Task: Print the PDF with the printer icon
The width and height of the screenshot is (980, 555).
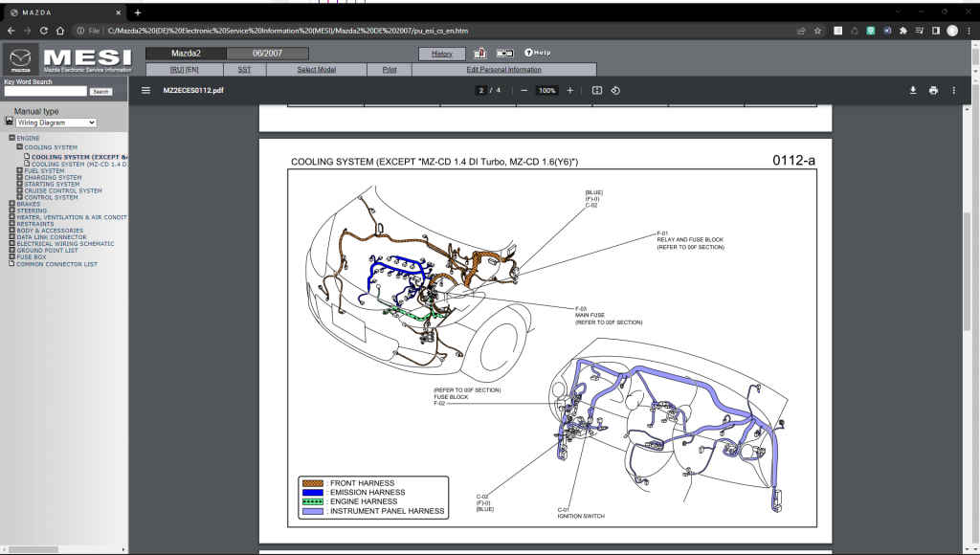Action: (x=933, y=90)
